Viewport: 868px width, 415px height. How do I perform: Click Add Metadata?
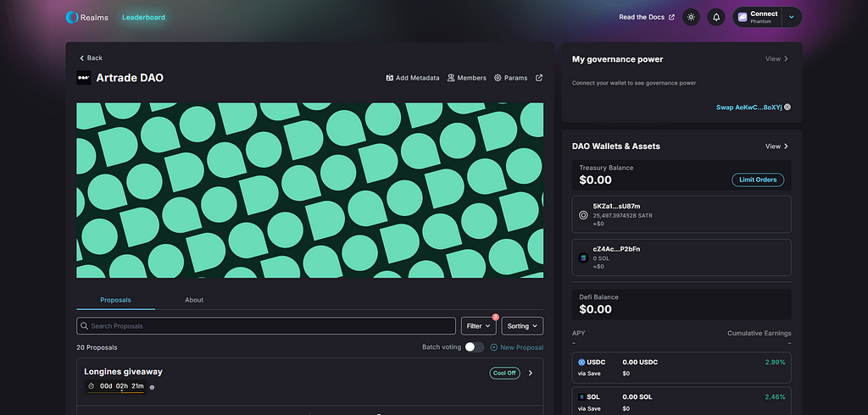(x=413, y=78)
